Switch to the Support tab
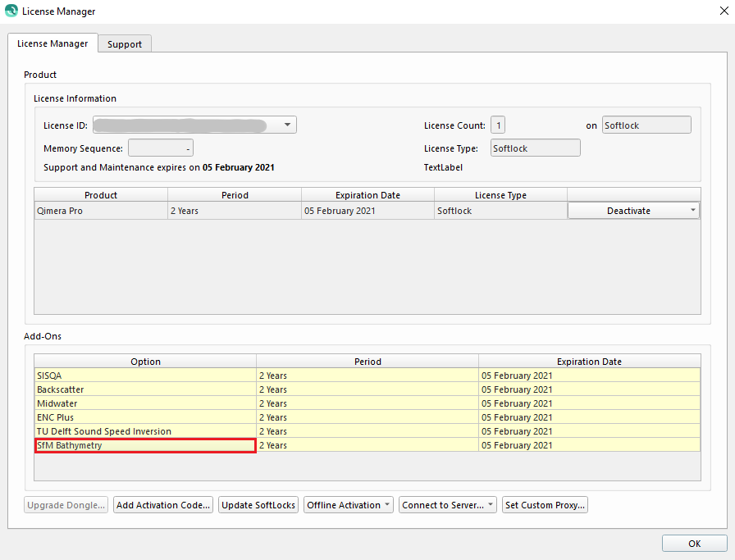 125,44
